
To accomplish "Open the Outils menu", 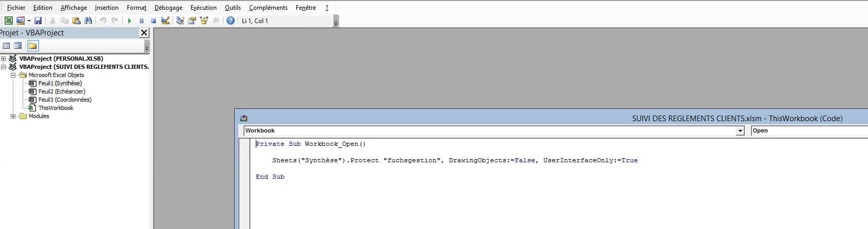I will coord(233,8).
